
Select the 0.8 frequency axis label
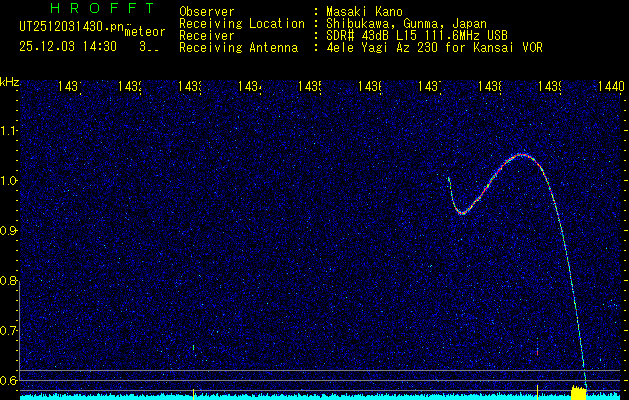pyautogui.click(x=9, y=280)
